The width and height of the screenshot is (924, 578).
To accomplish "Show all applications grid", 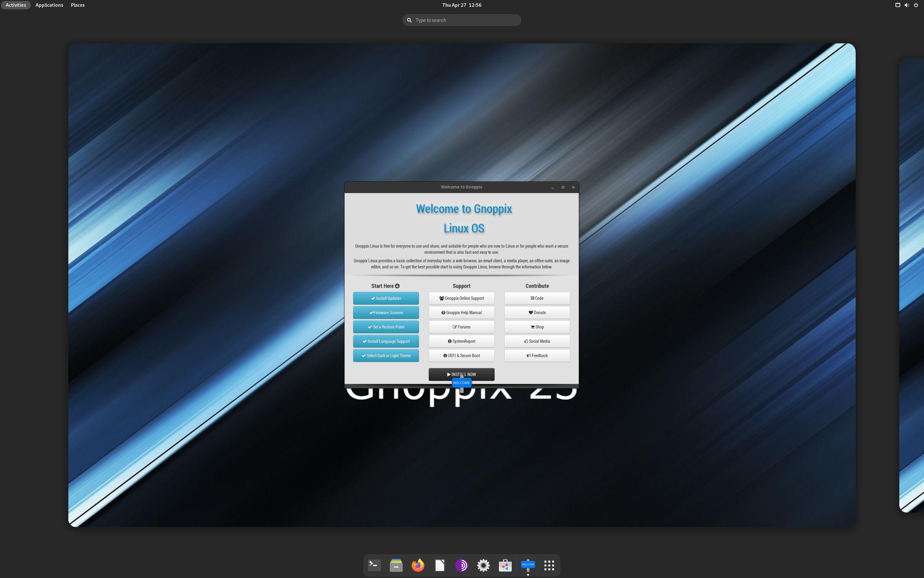I will (x=549, y=565).
